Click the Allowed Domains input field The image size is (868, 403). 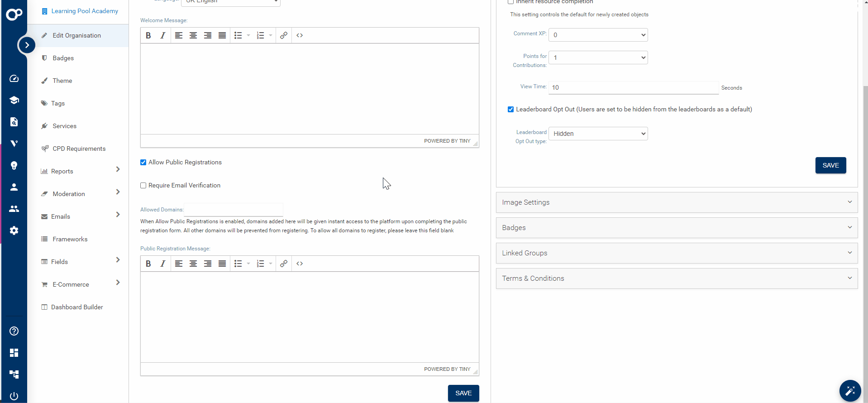tap(234, 210)
